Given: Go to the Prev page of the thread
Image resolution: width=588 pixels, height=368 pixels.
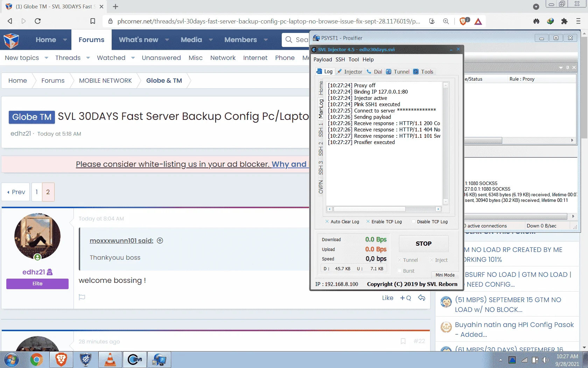Looking at the screenshot, I should [16, 192].
